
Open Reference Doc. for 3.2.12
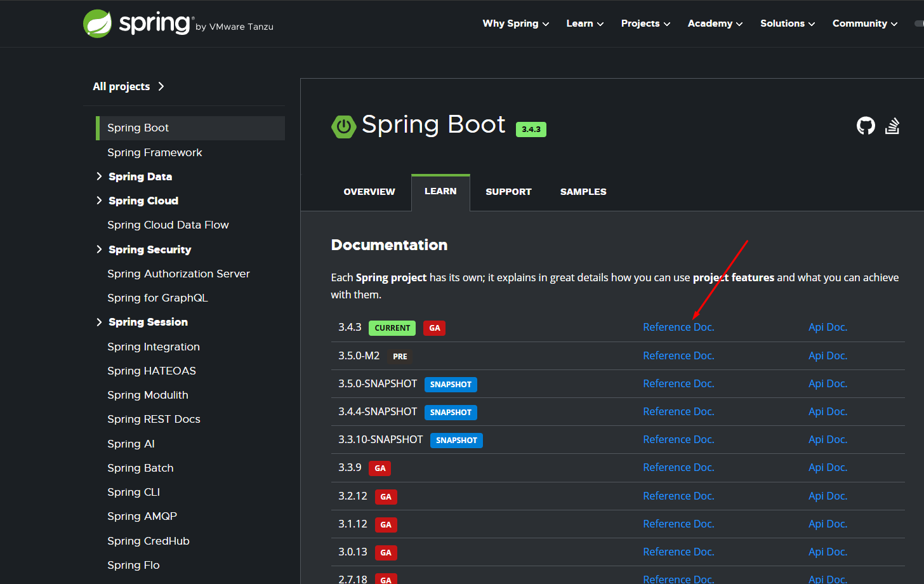[678, 496]
